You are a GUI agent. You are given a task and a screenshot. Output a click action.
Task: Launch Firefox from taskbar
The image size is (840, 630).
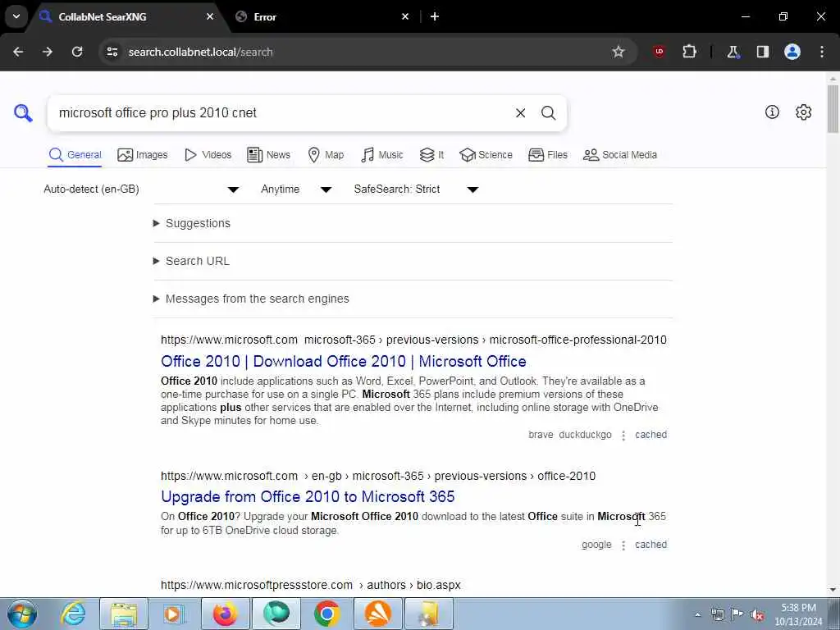(x=225, y=614)
